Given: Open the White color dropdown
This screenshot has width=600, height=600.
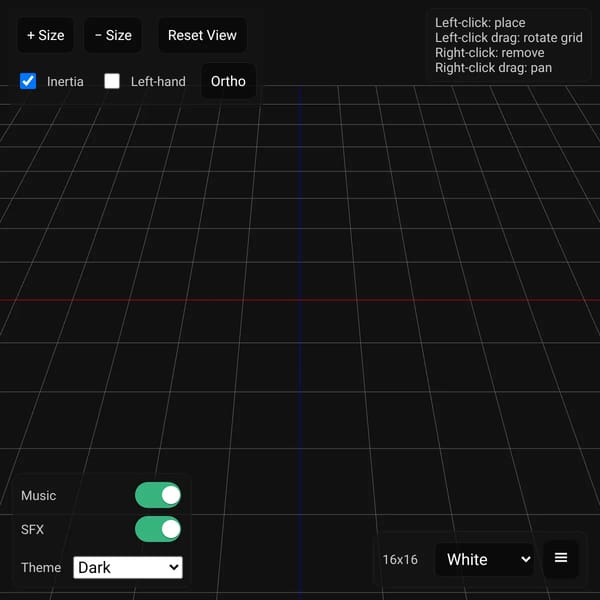Looking at the screenshot, I should (484, 559).
